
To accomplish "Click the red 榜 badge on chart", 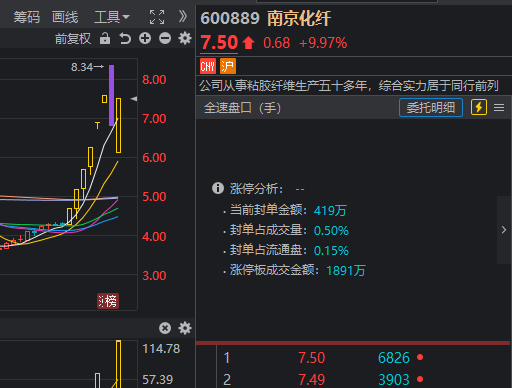I will point(108,301).
